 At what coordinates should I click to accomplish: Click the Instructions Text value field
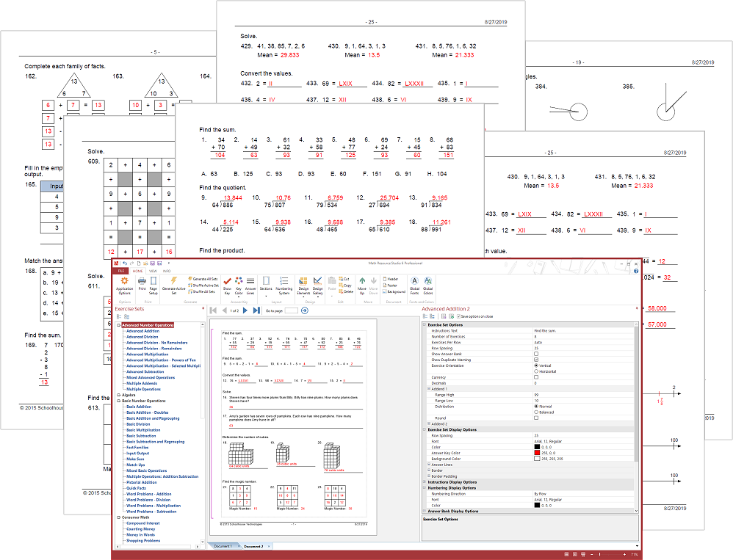coord(583,331)
